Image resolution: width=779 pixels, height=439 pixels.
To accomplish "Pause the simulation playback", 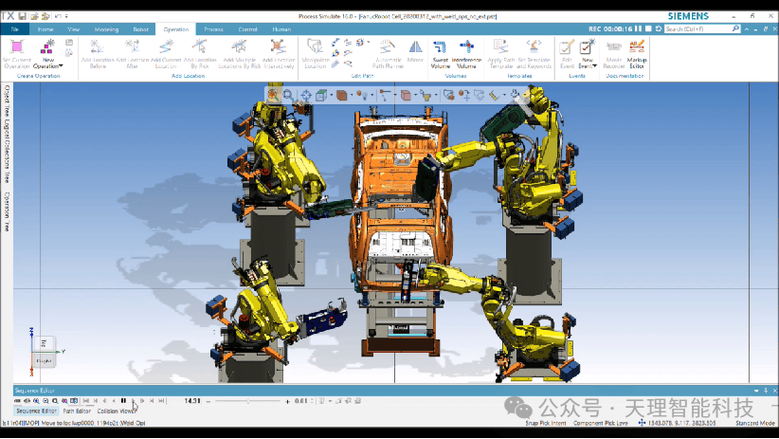I will tap(124, 401).
